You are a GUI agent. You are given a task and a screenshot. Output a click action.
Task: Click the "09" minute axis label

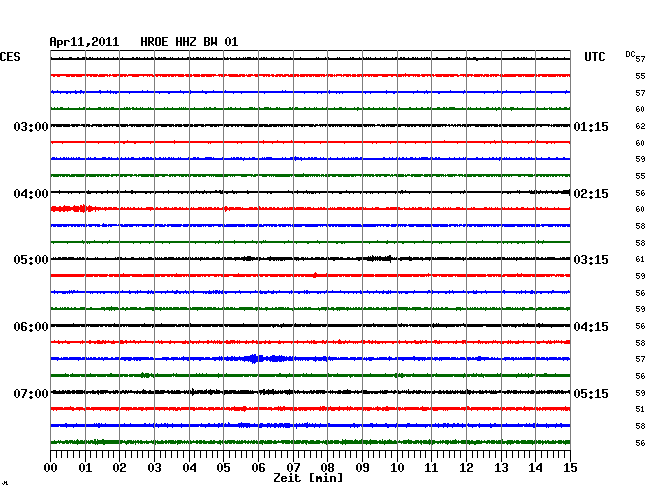pos(362,468)
